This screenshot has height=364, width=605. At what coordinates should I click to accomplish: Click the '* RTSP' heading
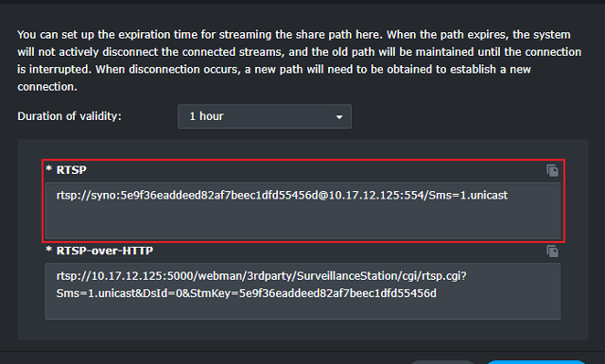click(x=66, y=170)
